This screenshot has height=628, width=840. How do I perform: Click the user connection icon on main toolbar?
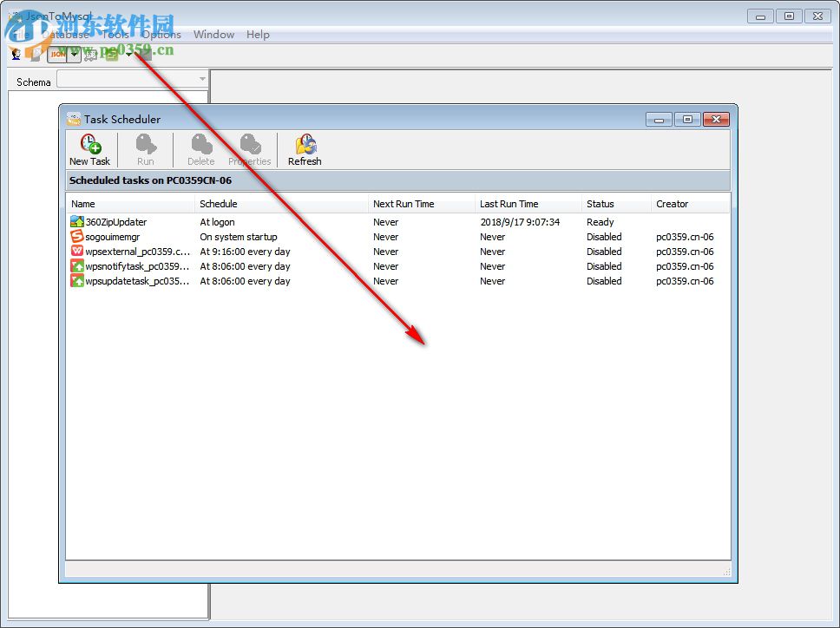pyautogui.click(x=15, y=54)
